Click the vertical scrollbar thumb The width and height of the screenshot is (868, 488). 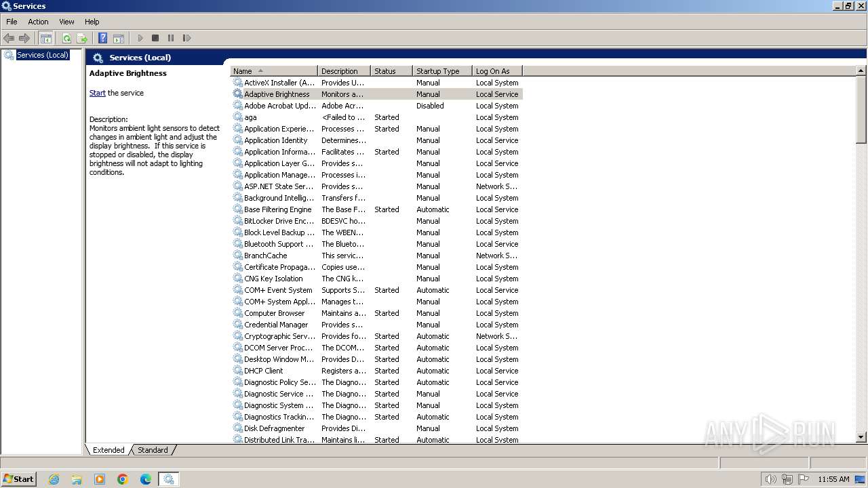861,110
